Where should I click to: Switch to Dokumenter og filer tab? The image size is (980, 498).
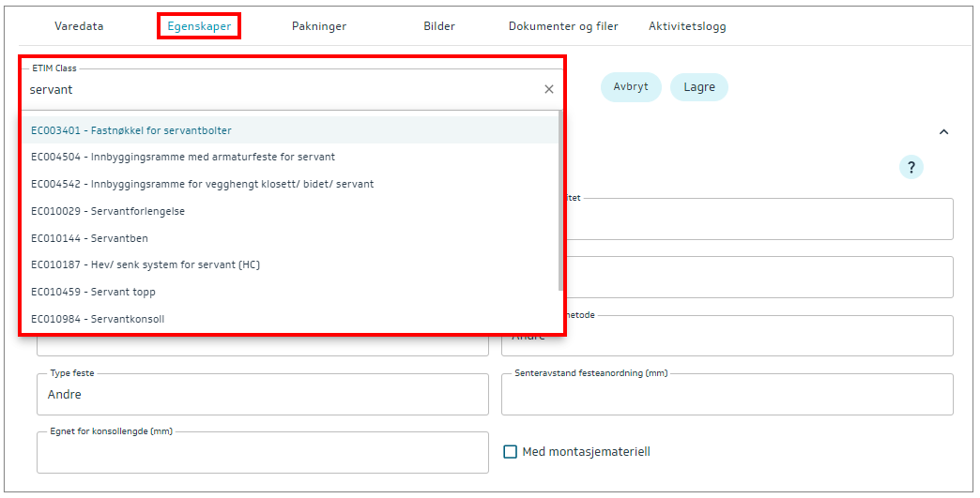point(563,26)
